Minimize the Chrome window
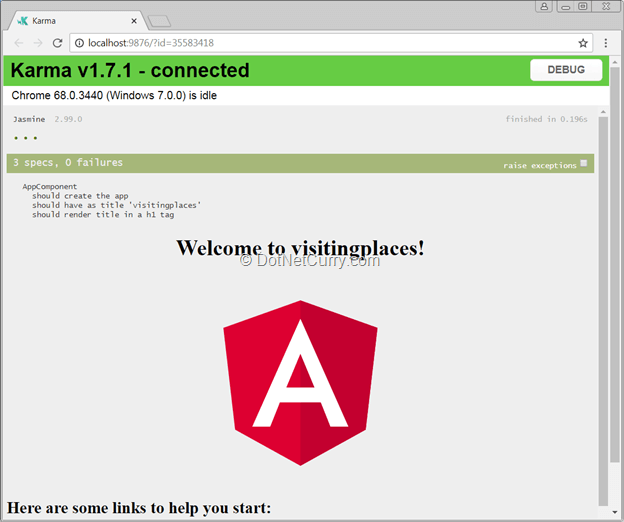 point(566,6)
